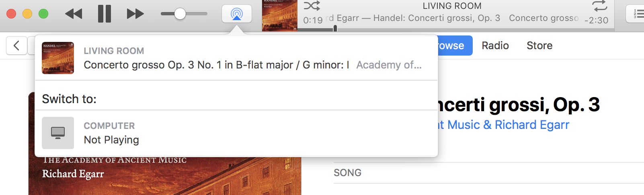Toggle repeat mode
644x195 pixels.
pyautogui.click(x=600, y=6)
